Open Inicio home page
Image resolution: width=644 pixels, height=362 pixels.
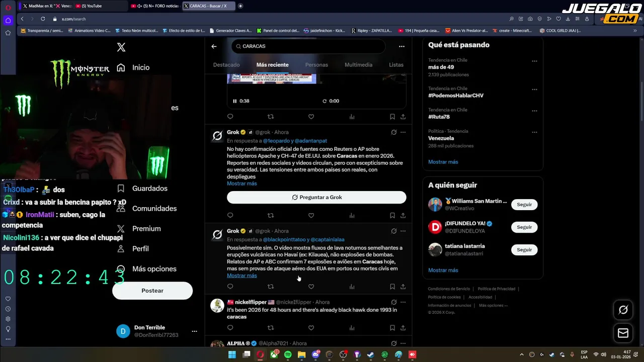point(133,67)
